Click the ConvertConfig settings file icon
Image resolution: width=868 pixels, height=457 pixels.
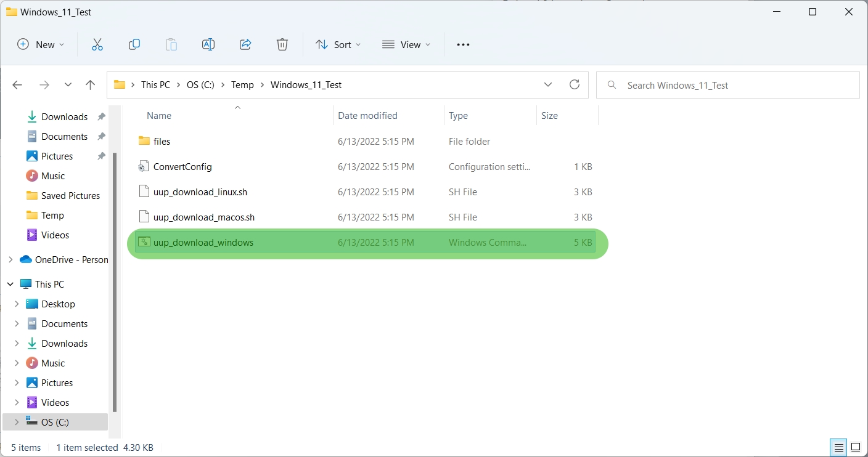tap(144, 166)
